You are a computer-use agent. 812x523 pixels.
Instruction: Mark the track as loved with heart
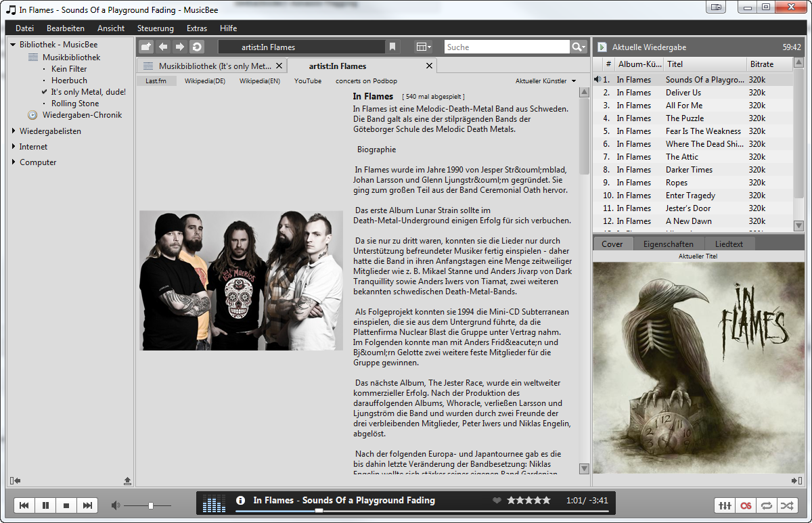click(497, 501)
